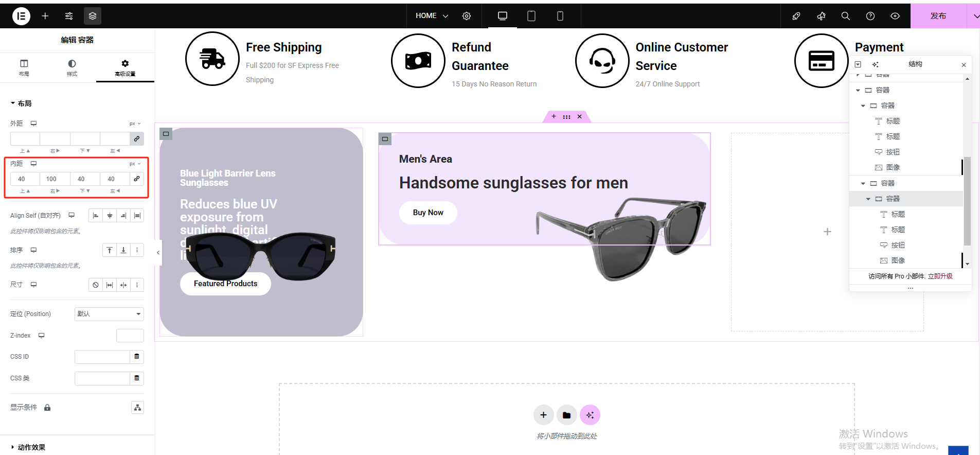Switch to the 样式 style tab

click(x=72, y=67)
